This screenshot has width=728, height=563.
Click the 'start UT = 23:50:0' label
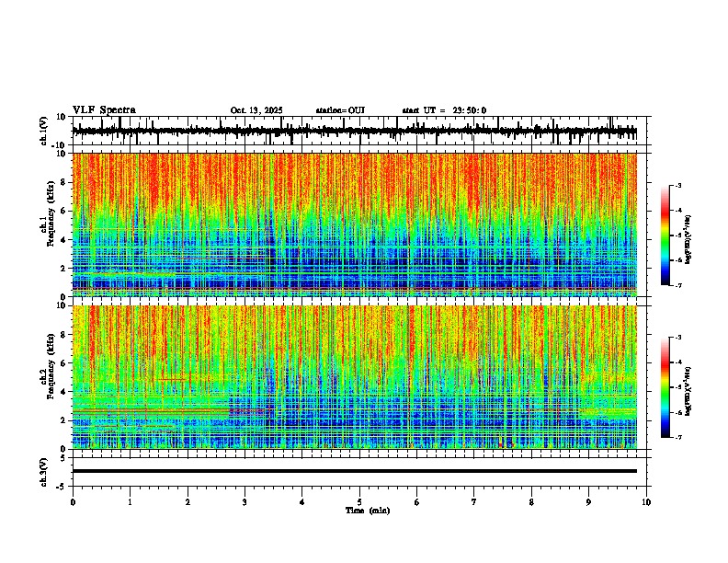pyautogui.click(x=444, y=110)
